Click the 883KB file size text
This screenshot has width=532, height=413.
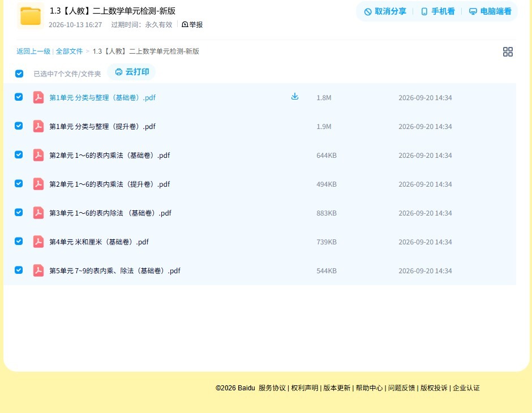(x=327, y=213)
